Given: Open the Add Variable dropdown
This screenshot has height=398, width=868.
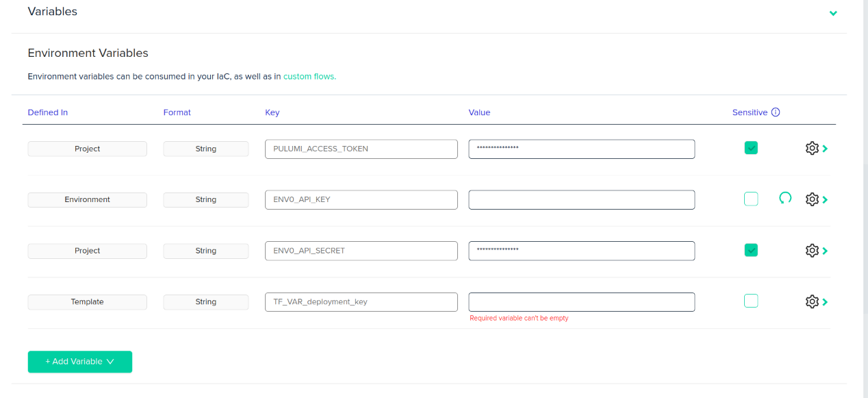Looking at the screenshot, I should point(79,362).
